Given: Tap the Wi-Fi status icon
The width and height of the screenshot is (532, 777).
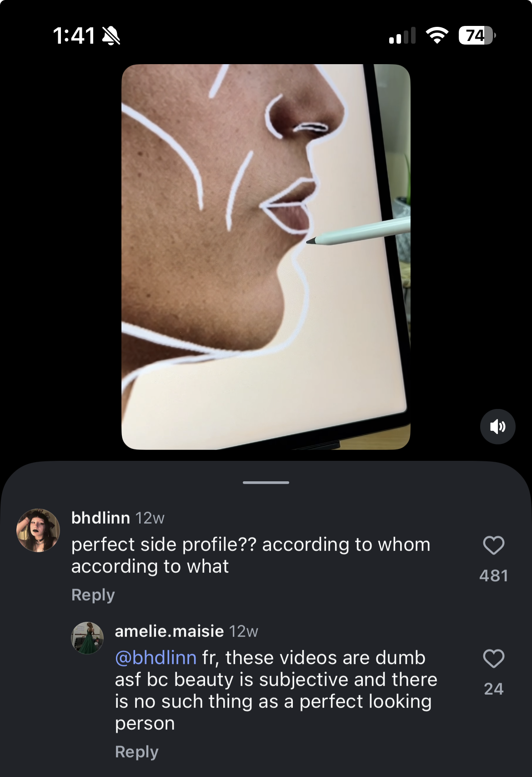Looking at the screenshot, I should tap(437, 35).
